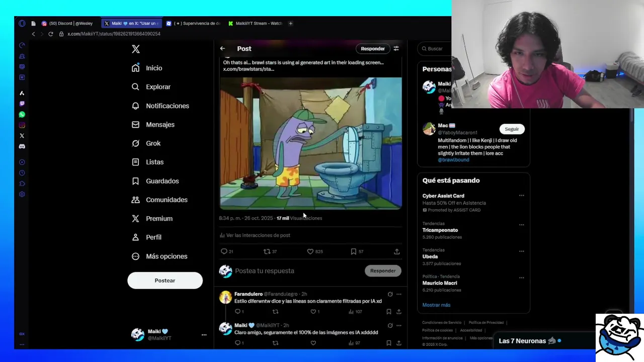This screenshot has height=362, width=644.
Task: Open more options on Maiki's reply
Action: 398,325
